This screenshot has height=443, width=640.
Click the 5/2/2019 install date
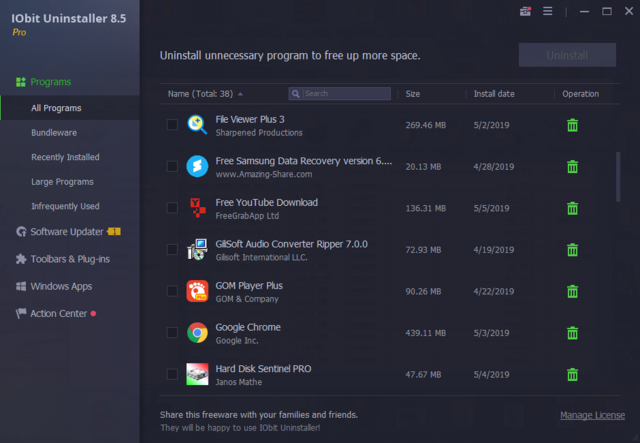click(491, 125)
